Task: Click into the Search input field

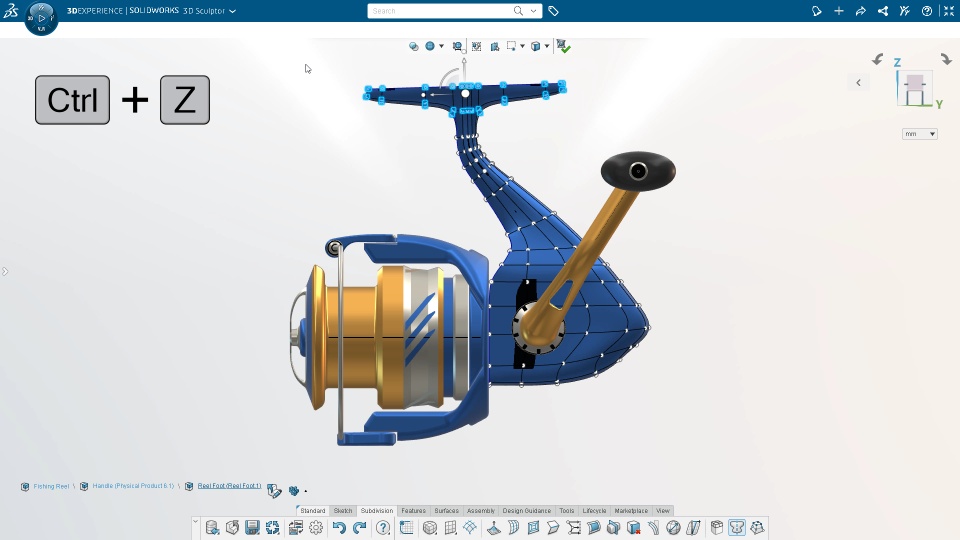Action: click(441, 11)
